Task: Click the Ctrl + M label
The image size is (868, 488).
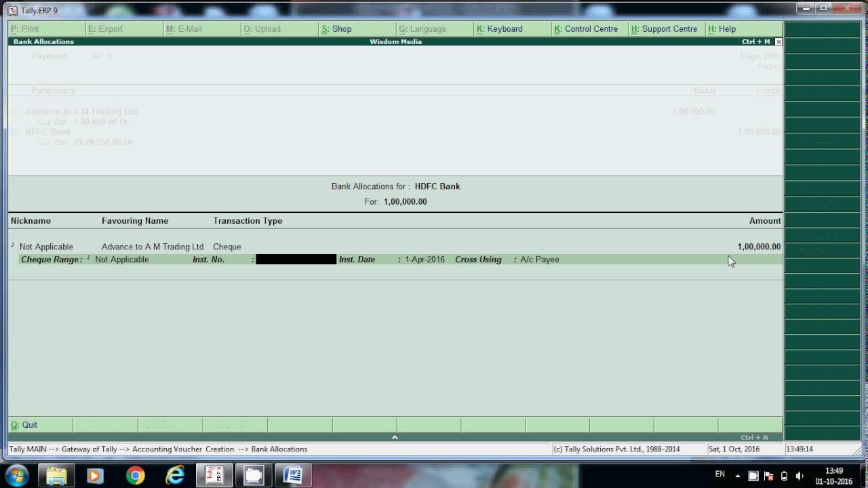Action: pyautogui.click(x=755, y=42)
